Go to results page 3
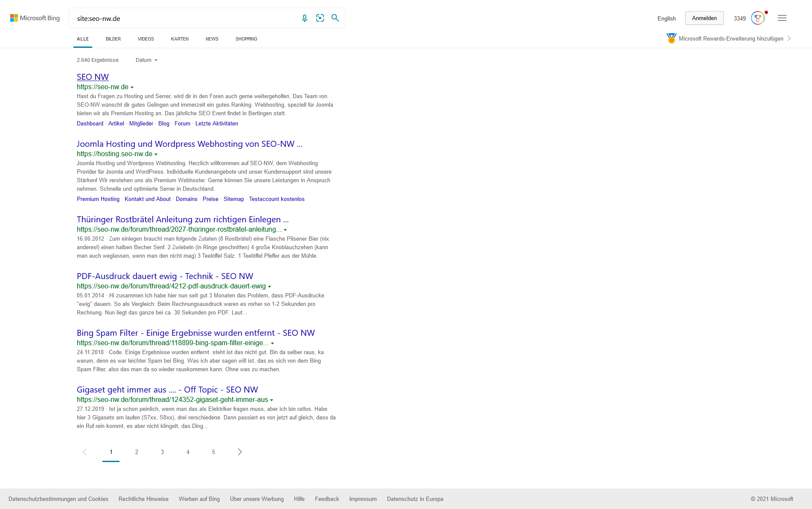Viewport: 812px width, 509px height. 162,452
